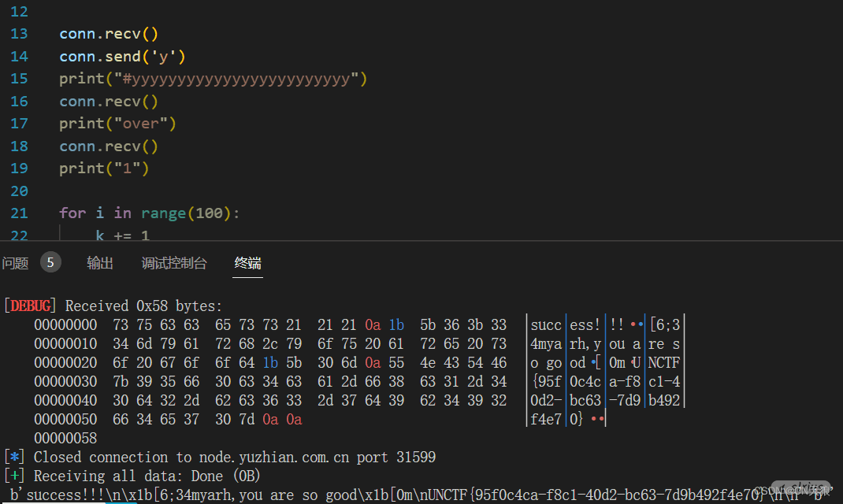The image size is (843, 504).
Task: Click the 'Received 0x58 bytes' message
Action: (x=143, y=306)
